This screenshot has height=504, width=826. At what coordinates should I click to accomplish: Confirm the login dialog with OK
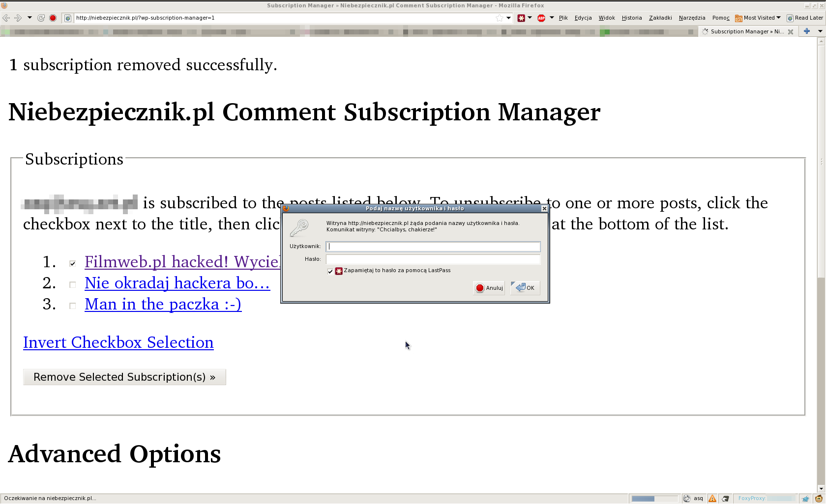point(525,288)
